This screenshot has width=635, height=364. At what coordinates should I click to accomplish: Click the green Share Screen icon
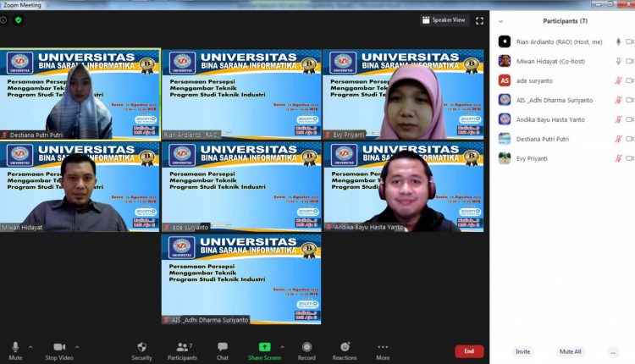coord(264,347)
